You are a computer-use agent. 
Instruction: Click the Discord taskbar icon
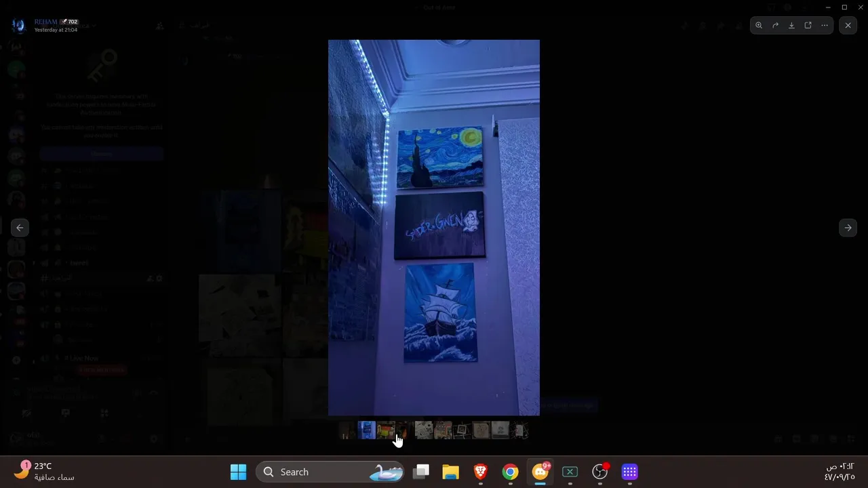[540, 472]
